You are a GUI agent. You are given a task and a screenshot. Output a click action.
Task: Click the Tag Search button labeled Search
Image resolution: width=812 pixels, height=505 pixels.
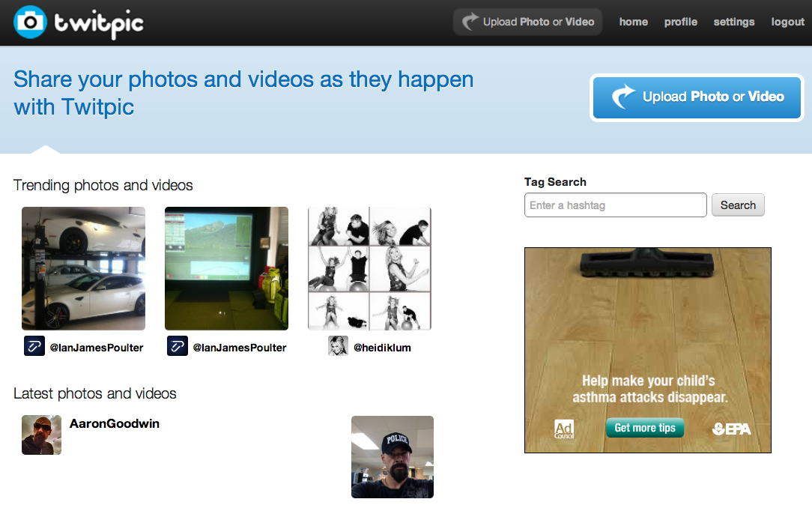[738, 205]
